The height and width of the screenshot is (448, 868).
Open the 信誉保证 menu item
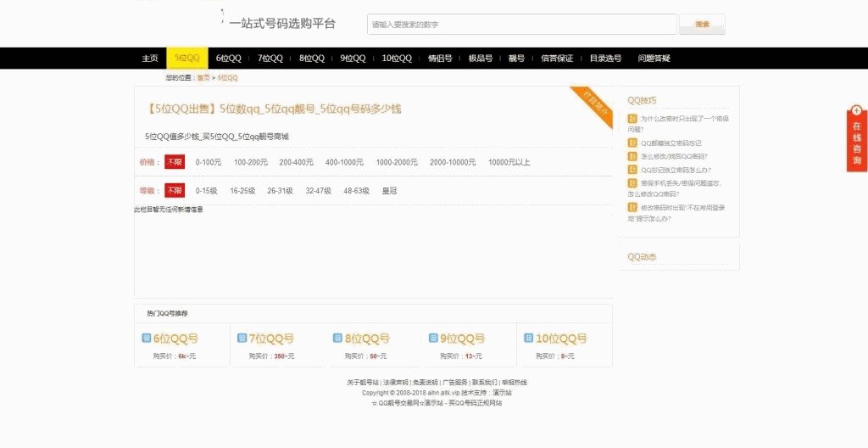coord(557,59)
